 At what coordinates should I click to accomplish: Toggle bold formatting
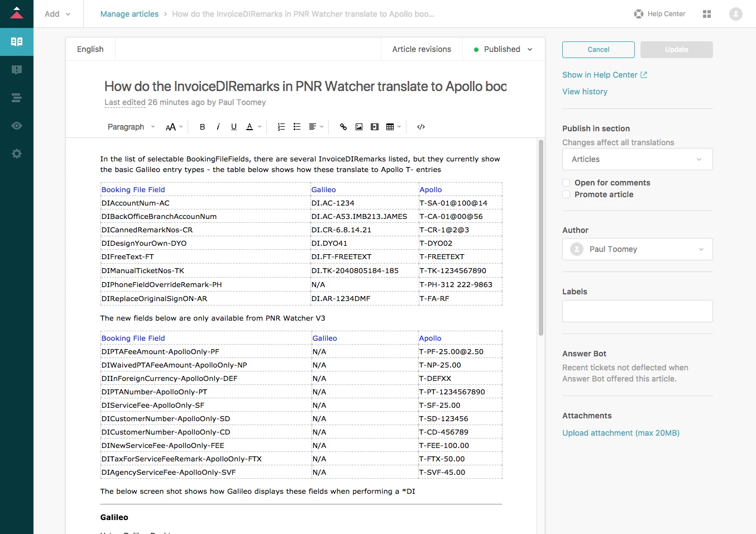point(202,127)
